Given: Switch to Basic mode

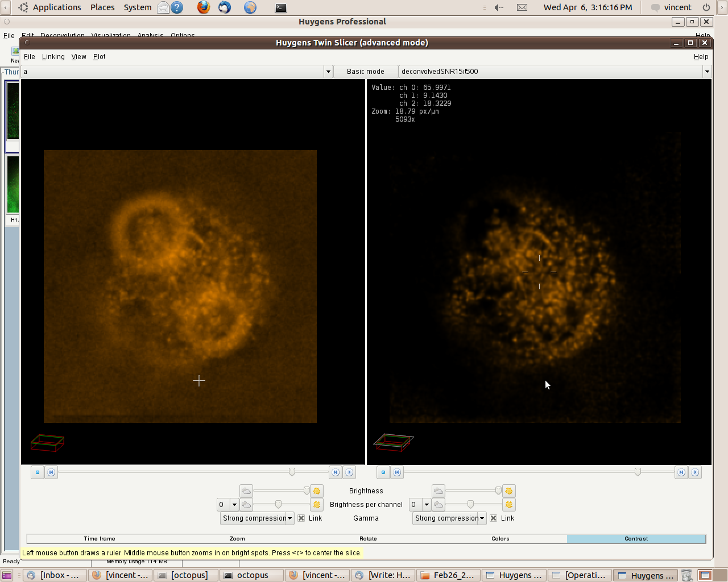Looking at the screenshot, I should click(365, 72).
